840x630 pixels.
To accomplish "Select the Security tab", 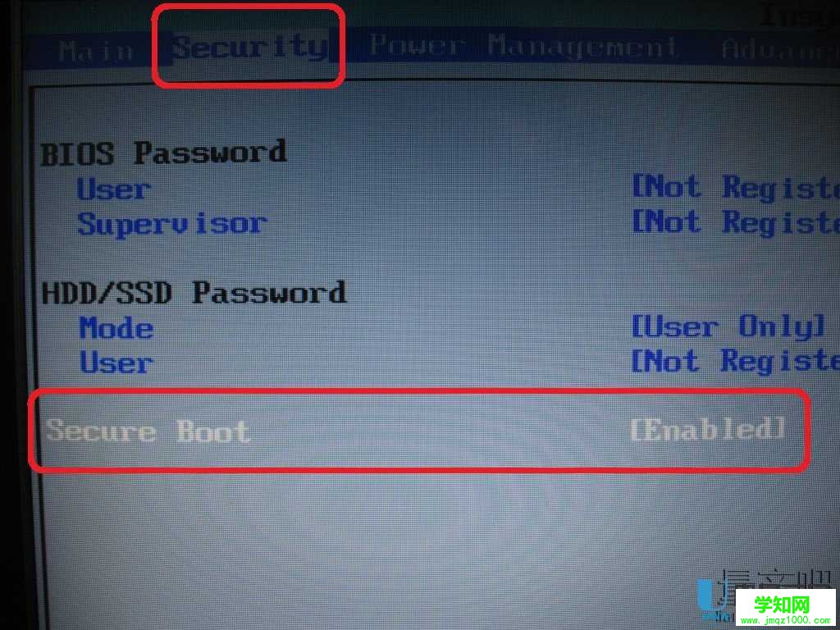I will (251, 47).
